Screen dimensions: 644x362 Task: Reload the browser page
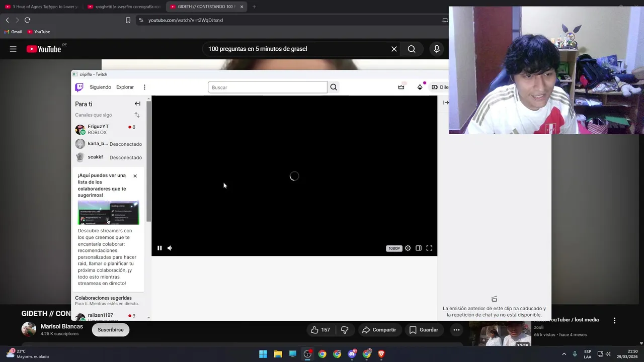[27, 20]
